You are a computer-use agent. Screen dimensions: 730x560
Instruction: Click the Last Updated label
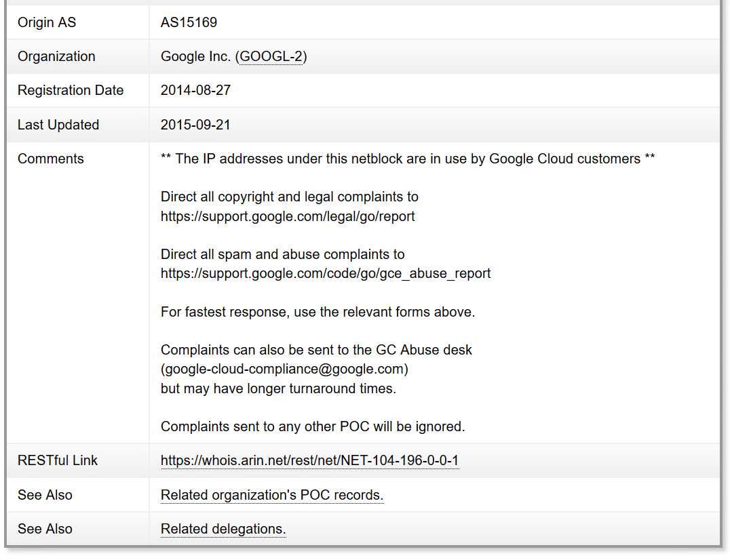[58, 125]
